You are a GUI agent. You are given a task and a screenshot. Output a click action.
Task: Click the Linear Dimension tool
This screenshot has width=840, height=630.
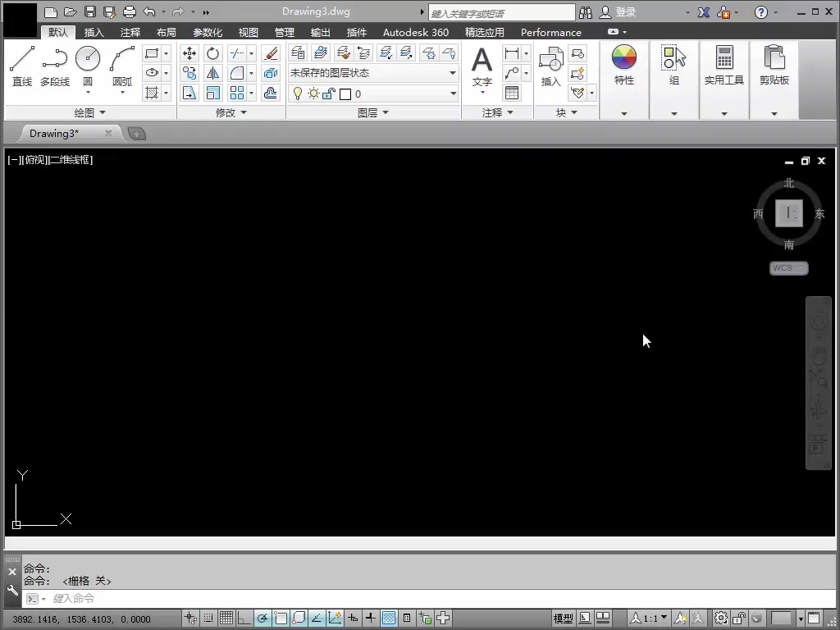(x=512, y=53)
